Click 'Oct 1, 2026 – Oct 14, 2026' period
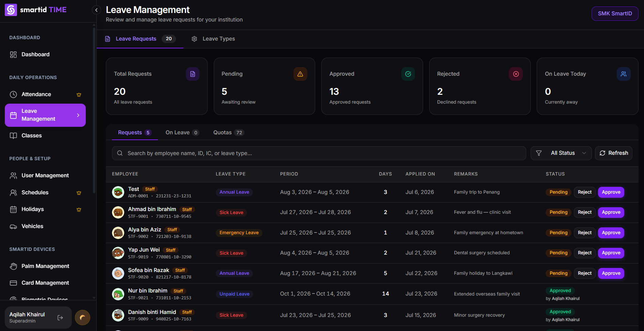This screenshot has height=331, width=644. tap(315, 294)
